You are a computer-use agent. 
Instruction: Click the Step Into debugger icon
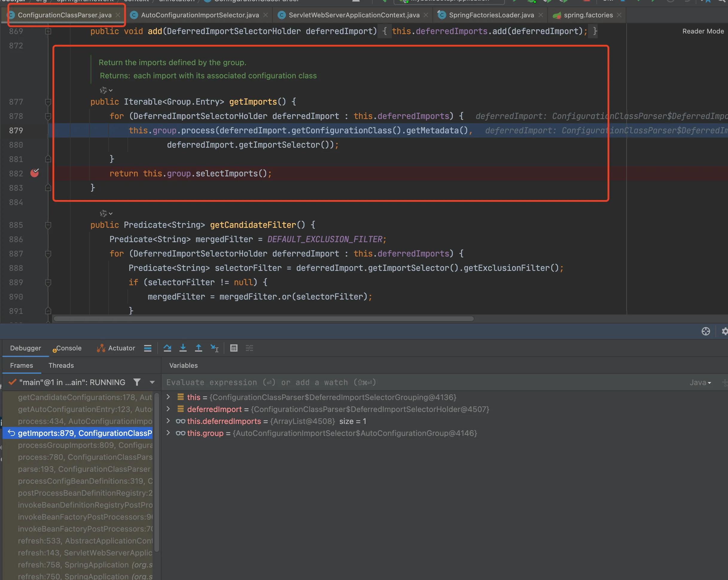(x=183, y=348)
